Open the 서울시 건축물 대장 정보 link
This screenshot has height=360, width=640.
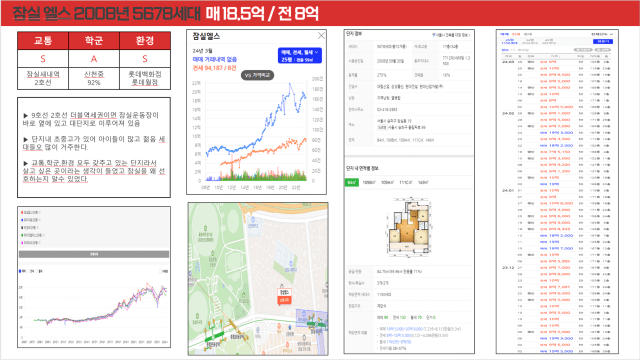[x=451, y=35]
